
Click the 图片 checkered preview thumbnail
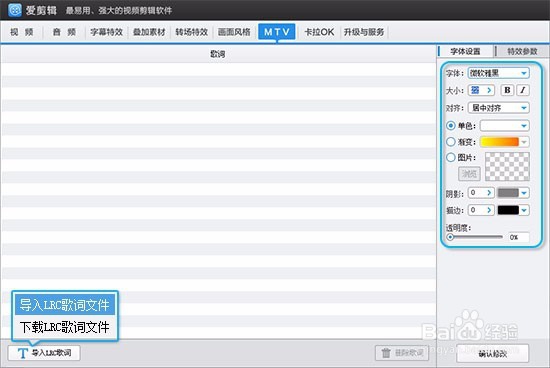(x=507, y=167)
